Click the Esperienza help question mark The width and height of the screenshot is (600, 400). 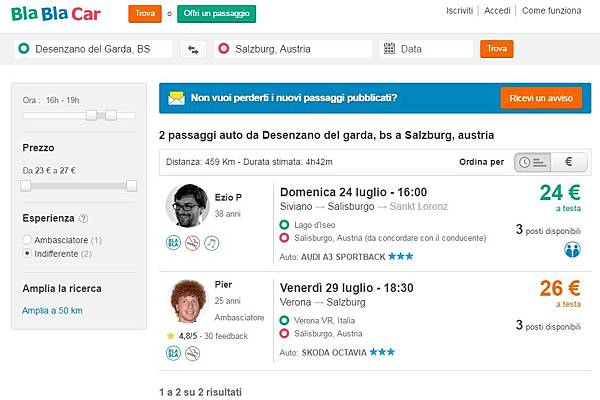pyautogui.click(x=83, y=218)
